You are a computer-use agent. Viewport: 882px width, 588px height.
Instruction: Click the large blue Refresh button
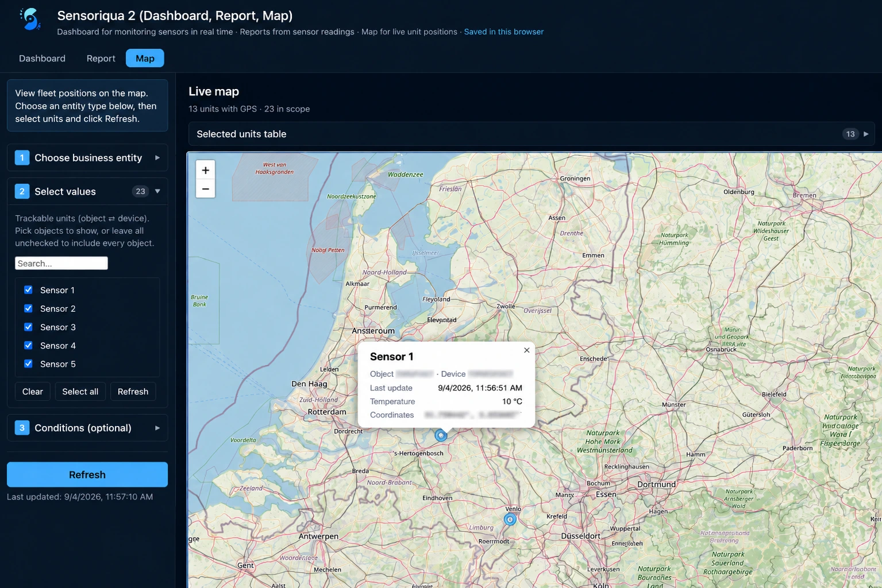click(87, 474)
